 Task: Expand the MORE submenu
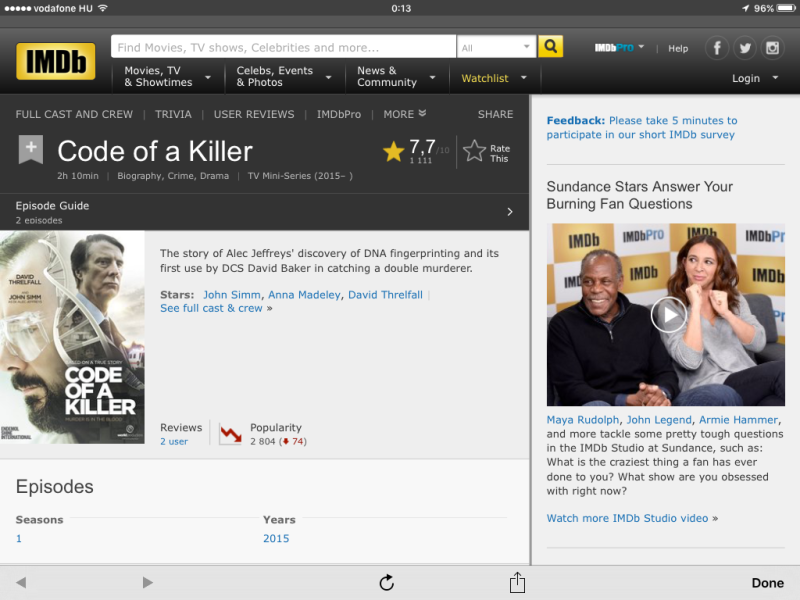click(405, 114)
